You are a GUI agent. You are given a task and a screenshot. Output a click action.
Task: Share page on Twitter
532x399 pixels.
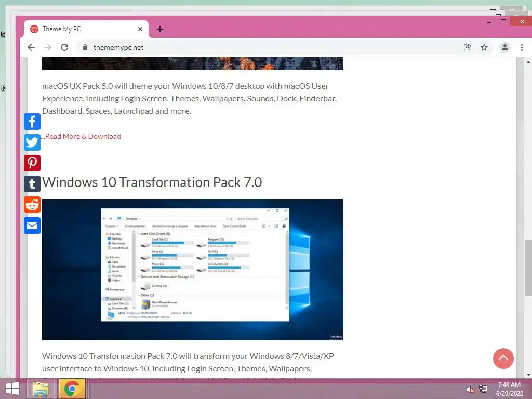click(x=32, y=142)
